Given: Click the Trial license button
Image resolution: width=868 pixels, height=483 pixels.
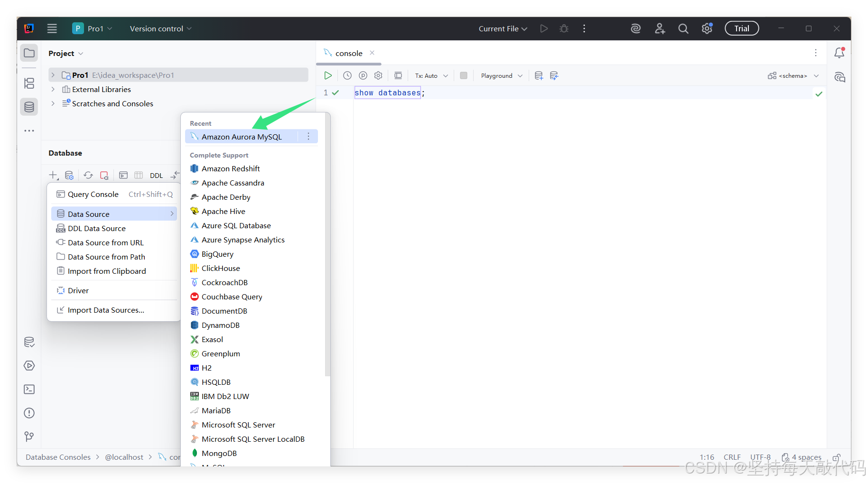Looking at the screenshot, I should coord(741,28).
